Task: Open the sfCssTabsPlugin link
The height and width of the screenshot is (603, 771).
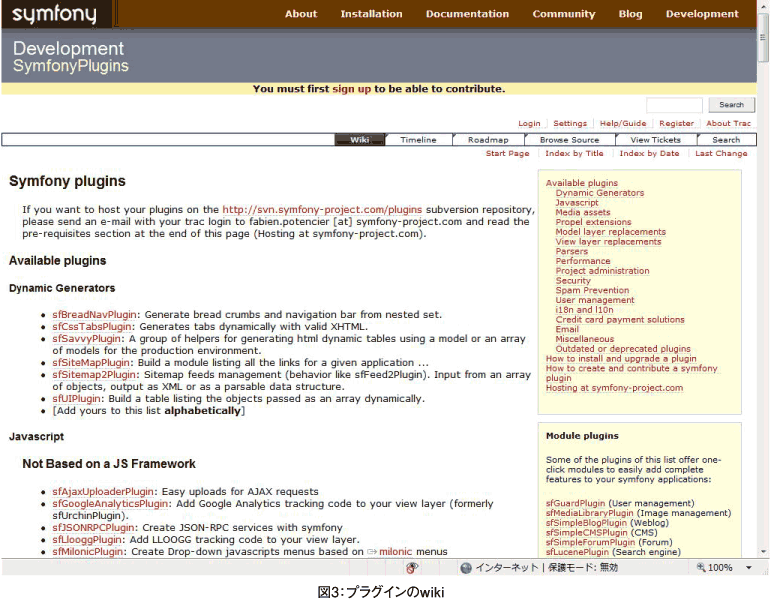Action: point(92,327)
